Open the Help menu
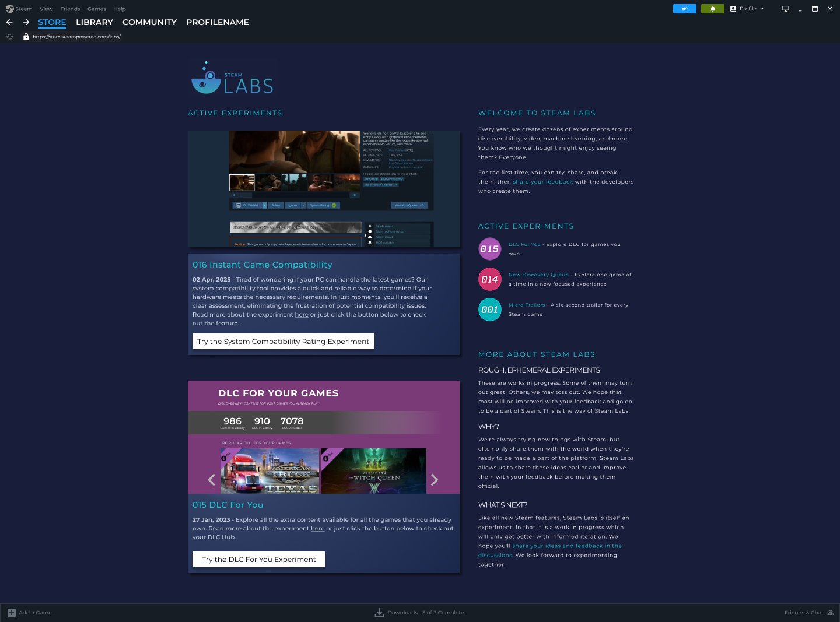The height and width of the screenshot is (622, 840). 120,9
